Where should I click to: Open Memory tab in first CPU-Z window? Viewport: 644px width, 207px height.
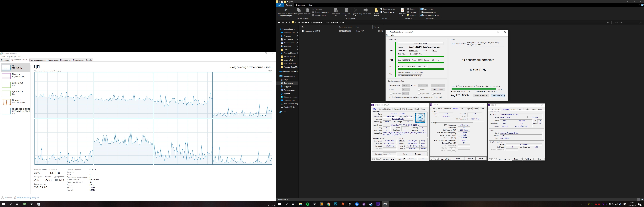tap(397, 109)
